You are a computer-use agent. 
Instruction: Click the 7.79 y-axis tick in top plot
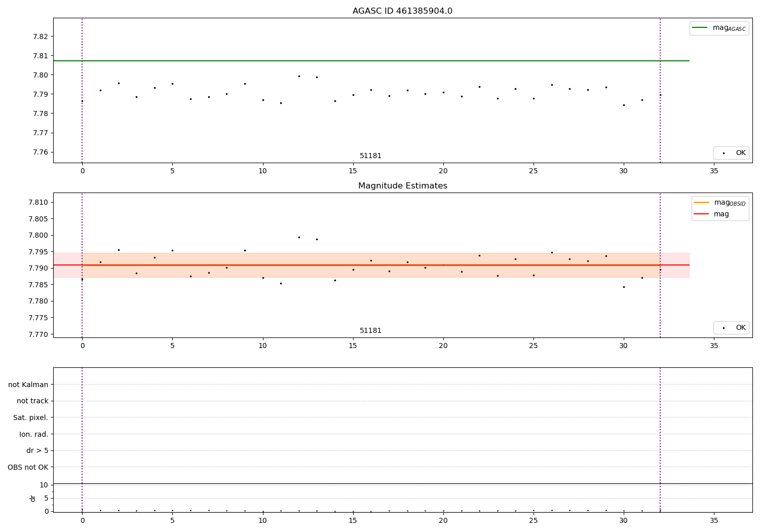click(x=41, y=94)
